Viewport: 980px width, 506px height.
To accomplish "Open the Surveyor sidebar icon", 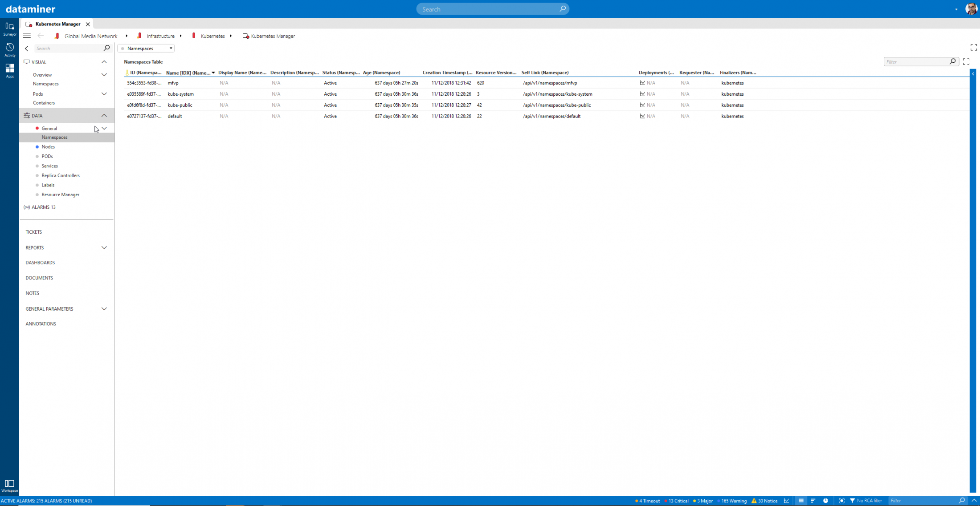I will [x=9, y=28].
